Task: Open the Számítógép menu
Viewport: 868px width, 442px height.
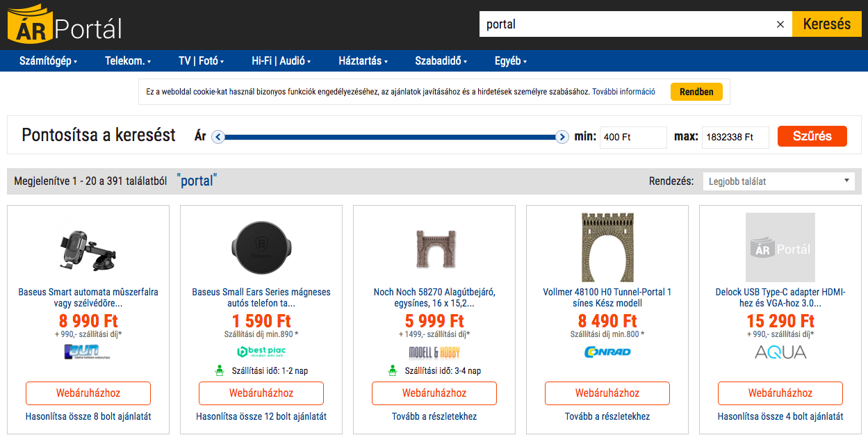Action: point(48,61)
